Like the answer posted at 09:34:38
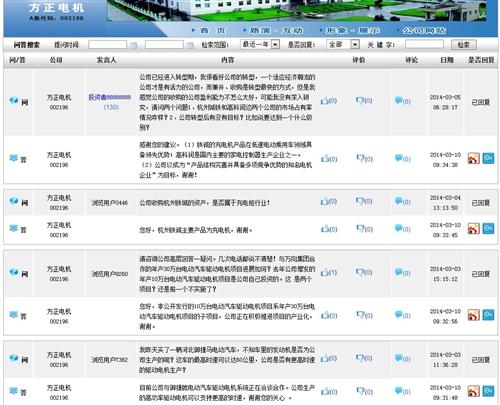This screenshot has height=405, width=500. click(x=329, y=159)
